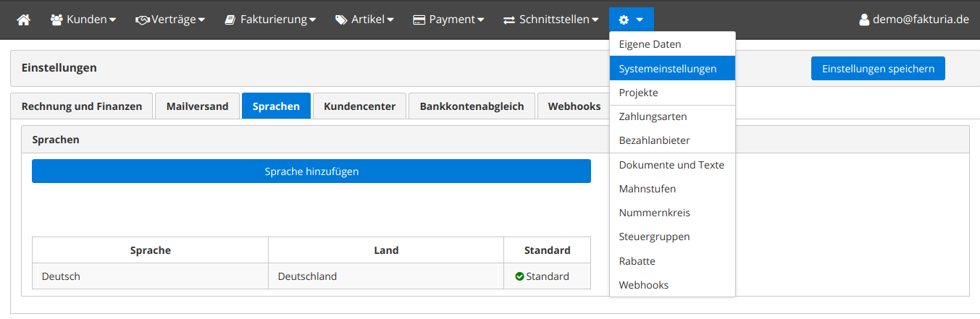Screen dimensions: 980x319
Task: Choose Zahlungsarten in the dropdown menu
Action: [653, 116]
